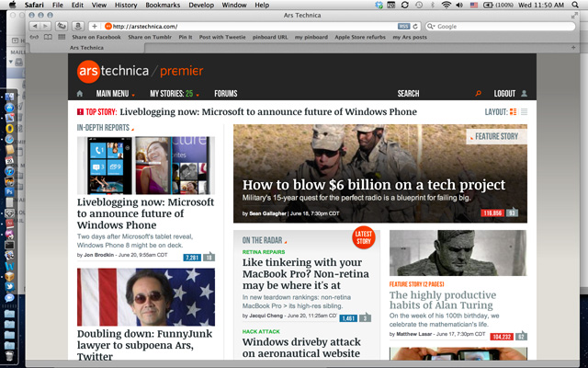Open Photoshop in the Dock
The width and height of the screenshot is (588, 368).
coord(9,192)
